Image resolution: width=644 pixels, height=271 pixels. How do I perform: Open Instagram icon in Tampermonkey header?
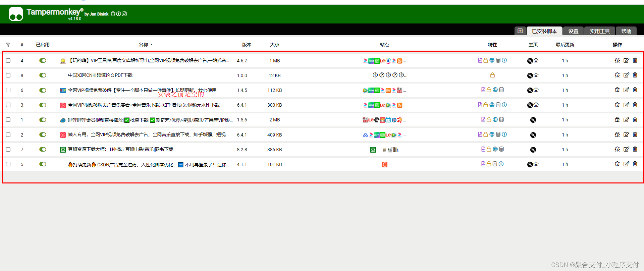[124, 14]
